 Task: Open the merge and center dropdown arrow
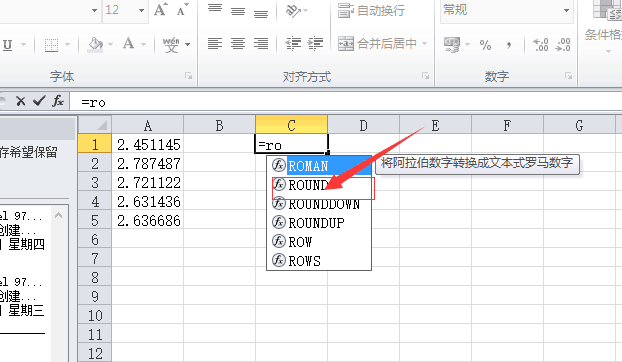click(x=424, y=44)
